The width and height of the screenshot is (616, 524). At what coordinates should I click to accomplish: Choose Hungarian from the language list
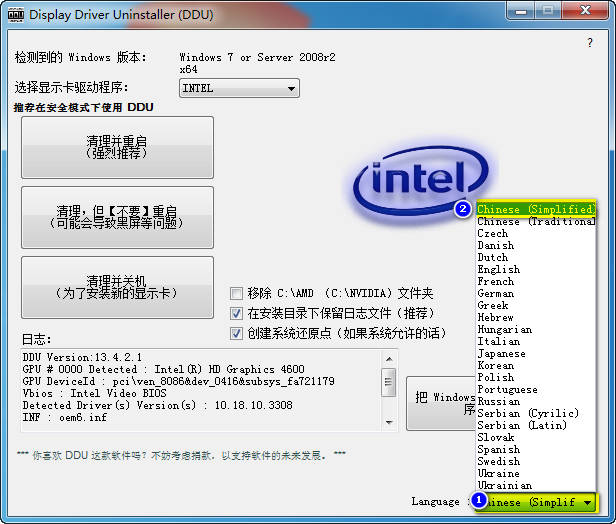(536, 330)
